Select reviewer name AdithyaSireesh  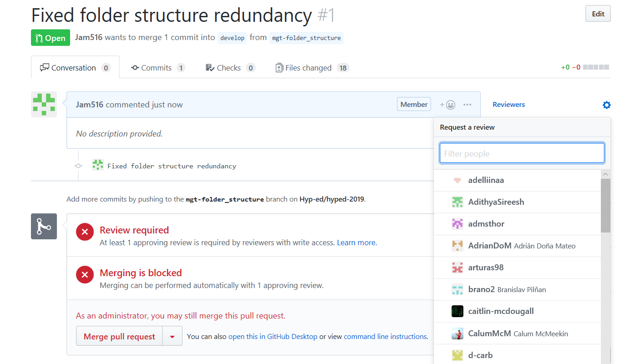coord(496,202)
